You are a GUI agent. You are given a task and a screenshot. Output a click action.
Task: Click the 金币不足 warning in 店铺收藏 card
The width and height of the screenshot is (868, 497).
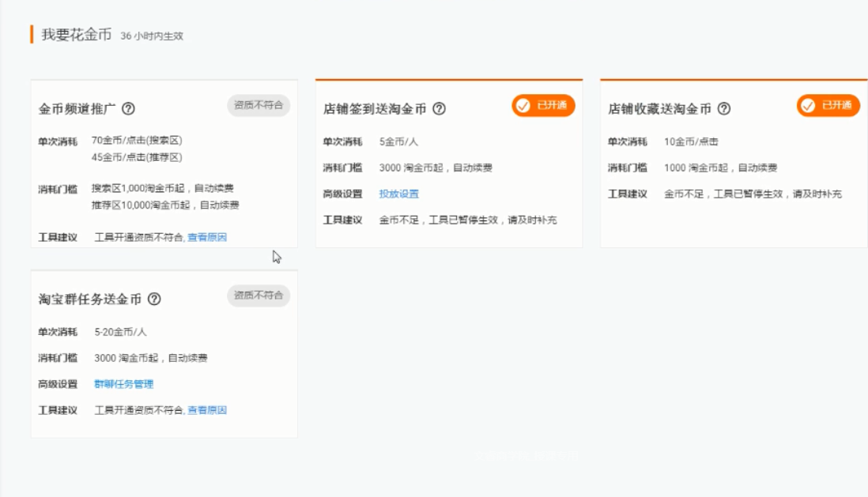[753, 194]
